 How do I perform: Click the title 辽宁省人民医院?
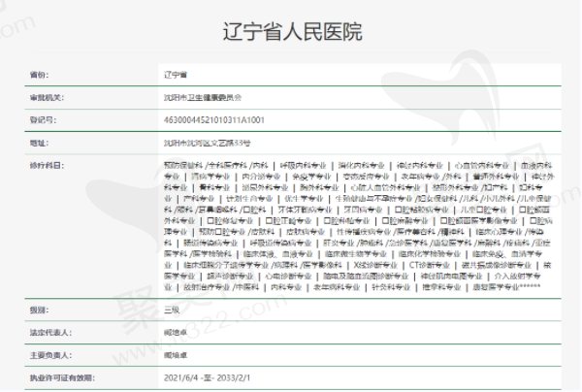292,32
